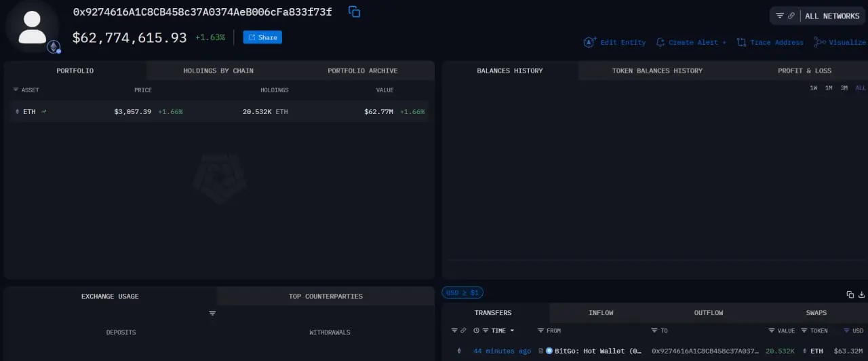The width and height of the screenshot is (868, 361).
Task: Select the BALANCES HISTORY tab
Action: pyautogui.click(x=510, y=71)
